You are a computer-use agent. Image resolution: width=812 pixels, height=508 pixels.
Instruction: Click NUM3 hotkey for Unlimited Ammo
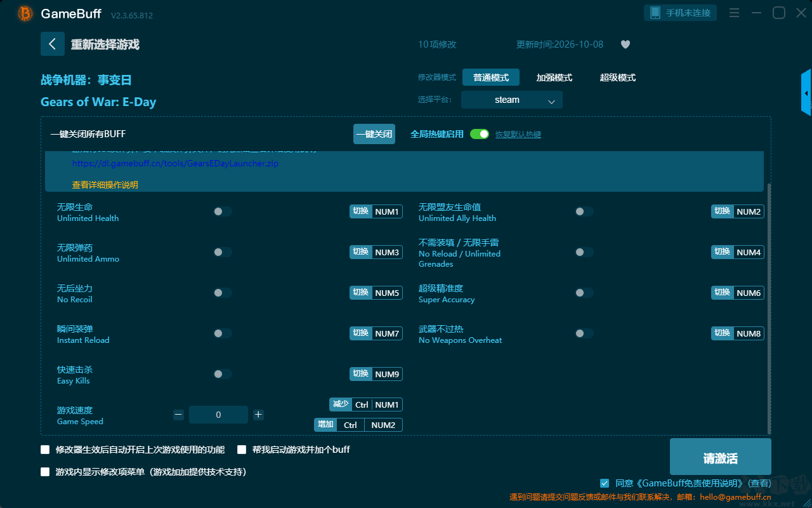click(387, 252)
